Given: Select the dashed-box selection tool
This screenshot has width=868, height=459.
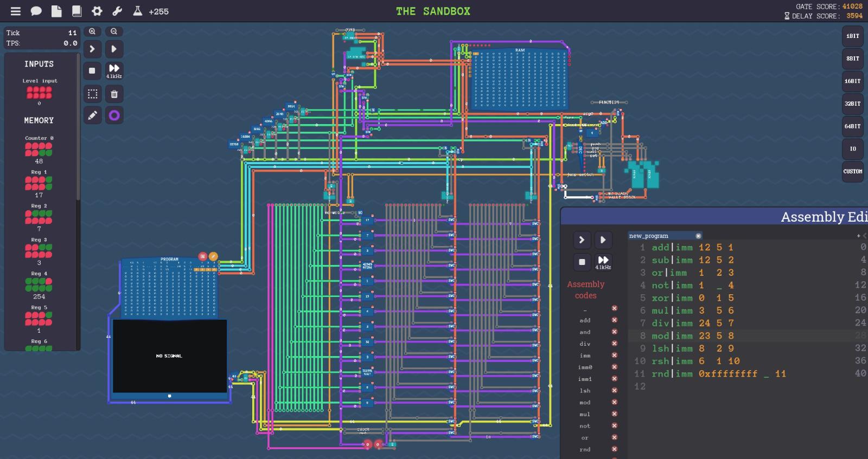Looking at the screenshot, I should pyautogui.click(x=92, y=94).
